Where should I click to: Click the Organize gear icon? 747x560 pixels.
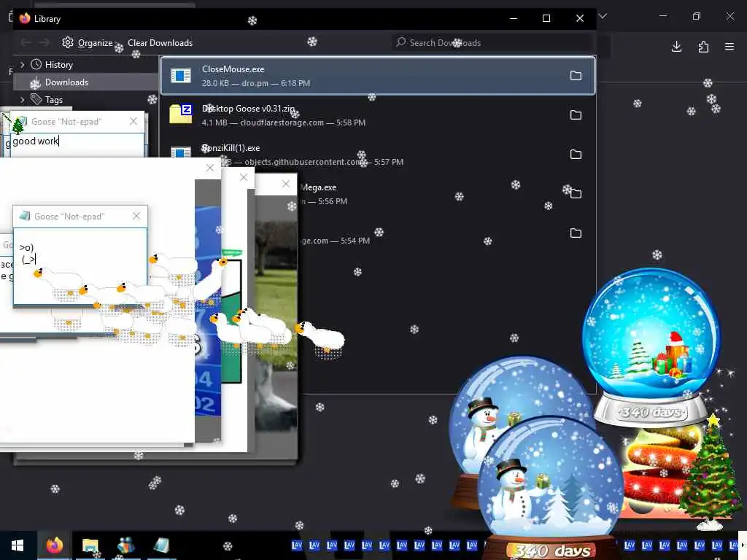68,42
